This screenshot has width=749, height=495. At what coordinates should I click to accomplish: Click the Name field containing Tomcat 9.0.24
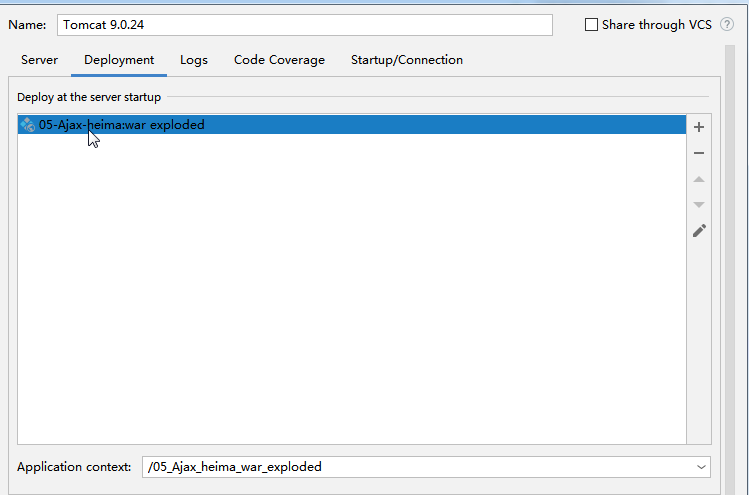305,25
